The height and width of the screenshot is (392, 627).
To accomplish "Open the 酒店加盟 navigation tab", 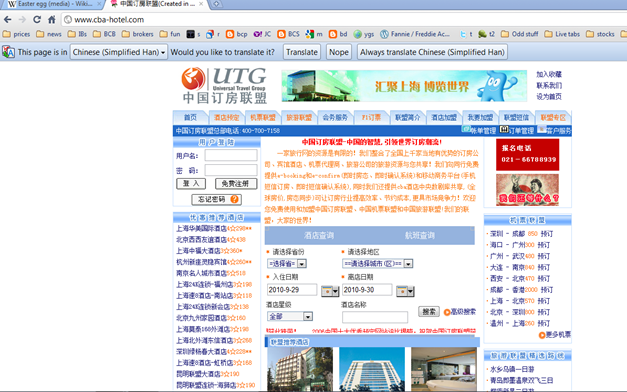I will coord(444,117).
